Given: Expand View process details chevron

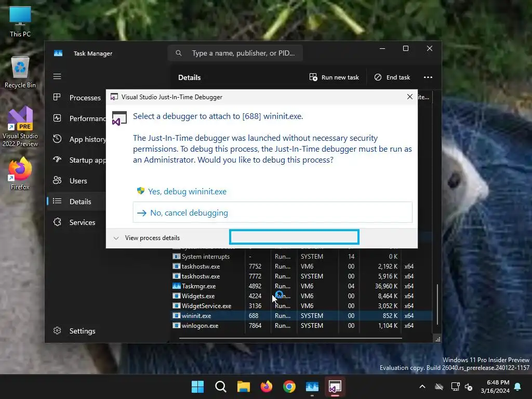Looking at the screenshot, I should (x=116, y=238).
